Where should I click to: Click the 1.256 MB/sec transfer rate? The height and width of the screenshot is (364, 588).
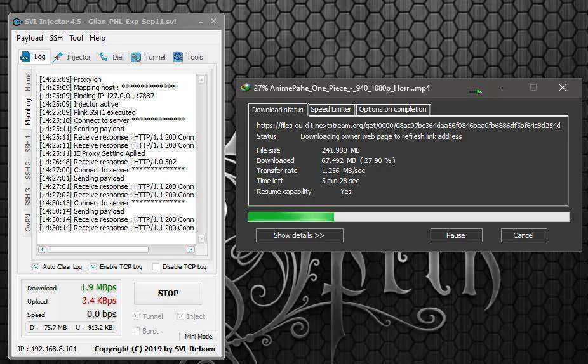343,171
